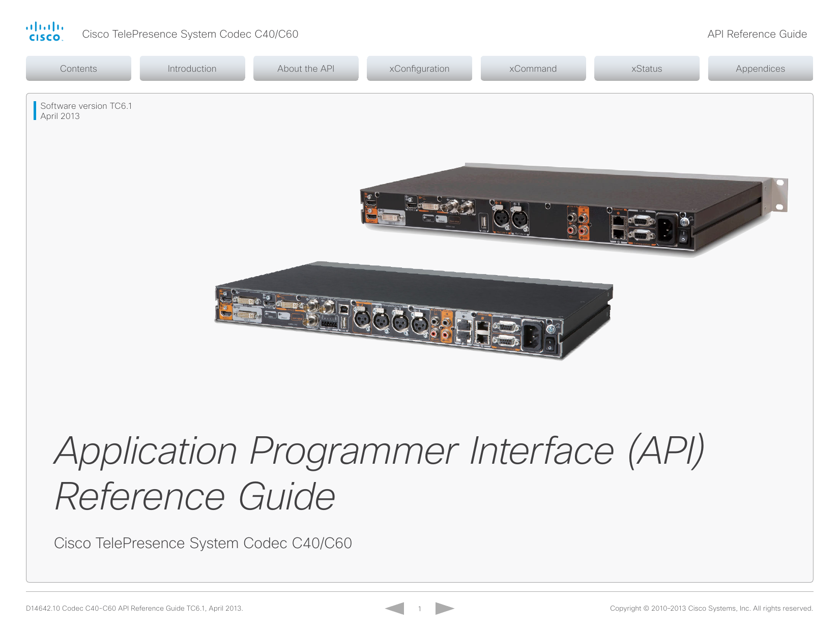
Task: Click the Copyright 2010-2013 Cisco Systems footer text
Action: coord(711,608)
